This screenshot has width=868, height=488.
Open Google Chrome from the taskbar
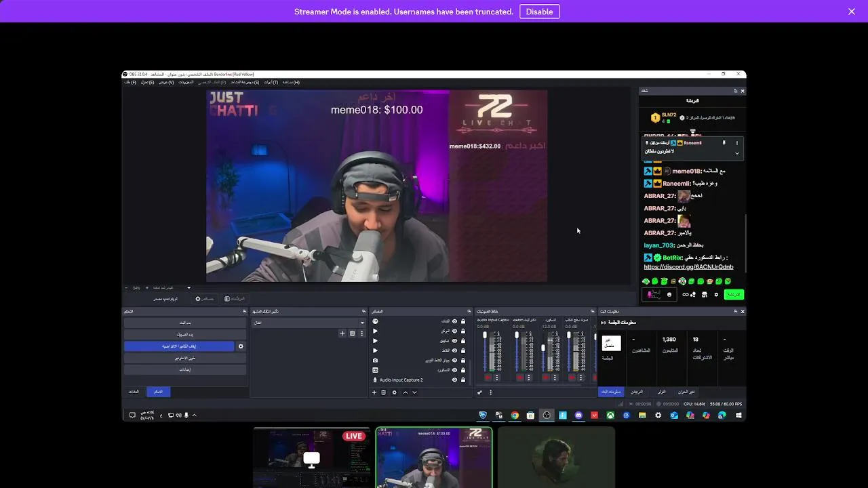tap(515, 415)
